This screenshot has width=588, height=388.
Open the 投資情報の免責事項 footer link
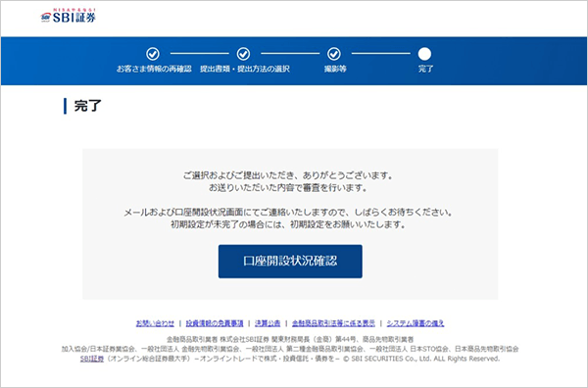point(215,323)
